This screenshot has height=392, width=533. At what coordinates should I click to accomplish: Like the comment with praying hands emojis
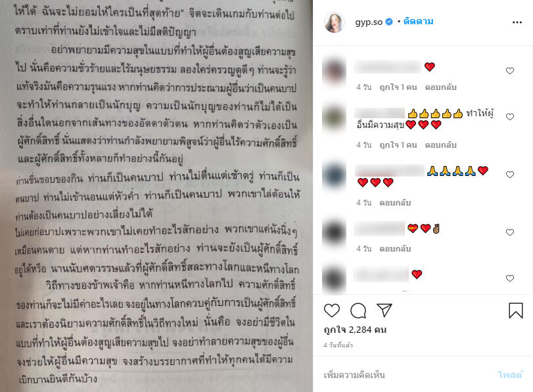tap(509, 175)
